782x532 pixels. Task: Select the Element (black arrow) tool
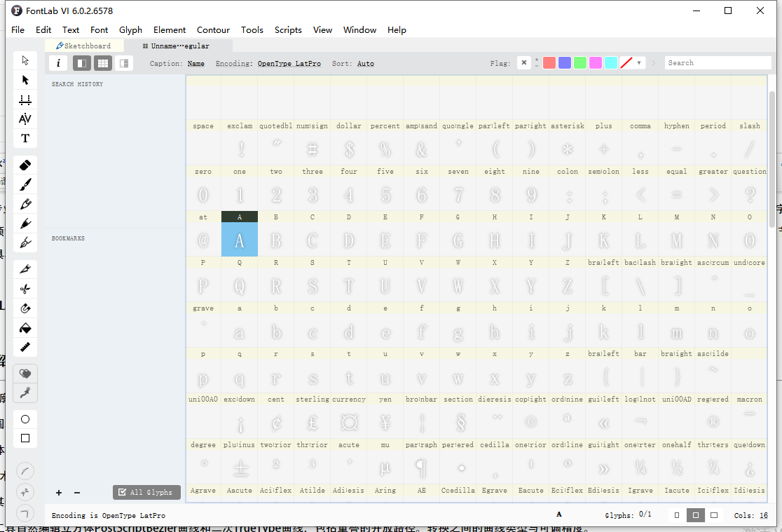click(x=25, y=80)
